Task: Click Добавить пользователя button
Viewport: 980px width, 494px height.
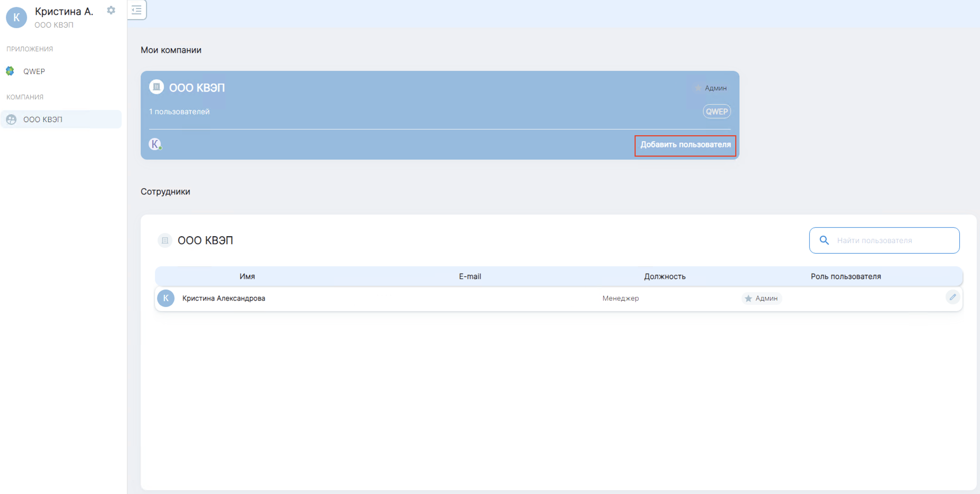Action: coord(685,145)
